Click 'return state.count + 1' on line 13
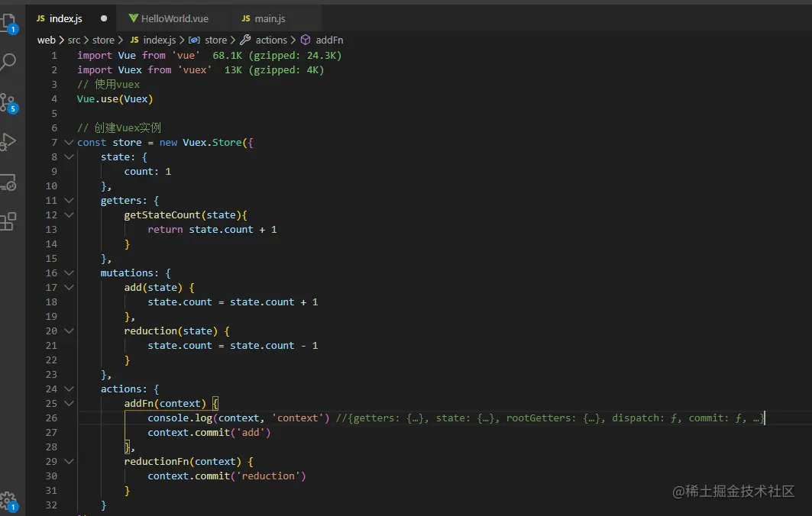The image size is (812, 516). (x=212, y=229)
